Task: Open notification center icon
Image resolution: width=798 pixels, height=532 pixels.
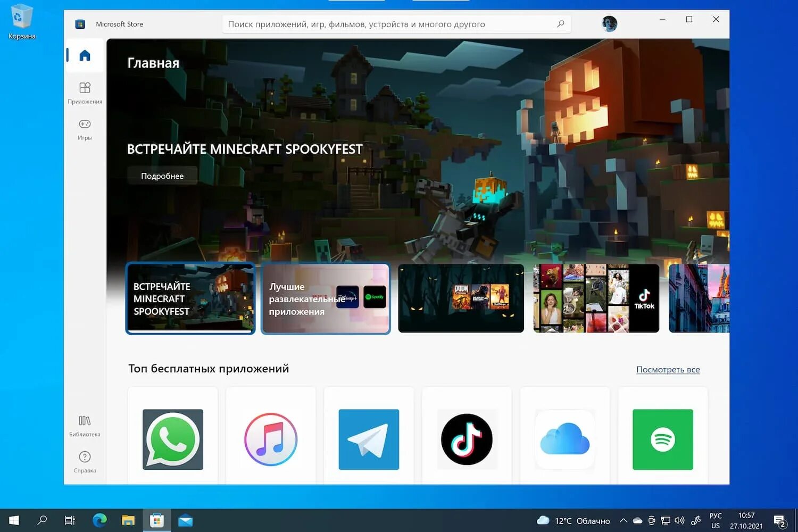Action: coord(780,521)
